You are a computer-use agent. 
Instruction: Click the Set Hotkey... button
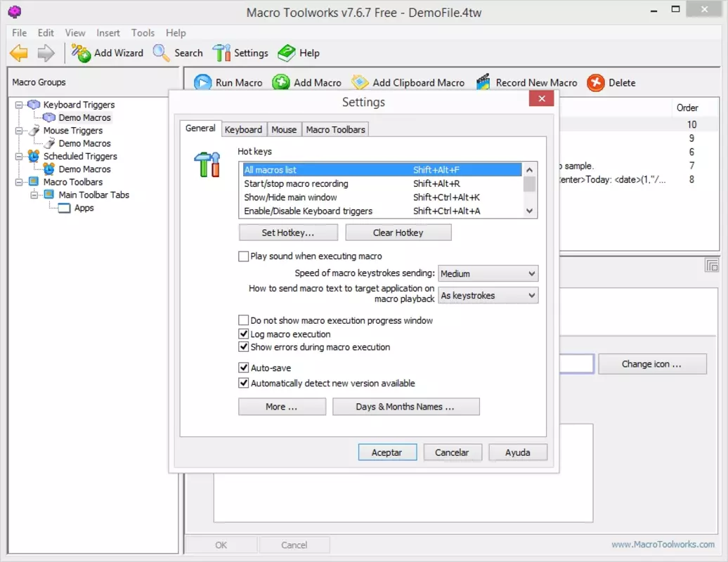(x=288, y=233)
